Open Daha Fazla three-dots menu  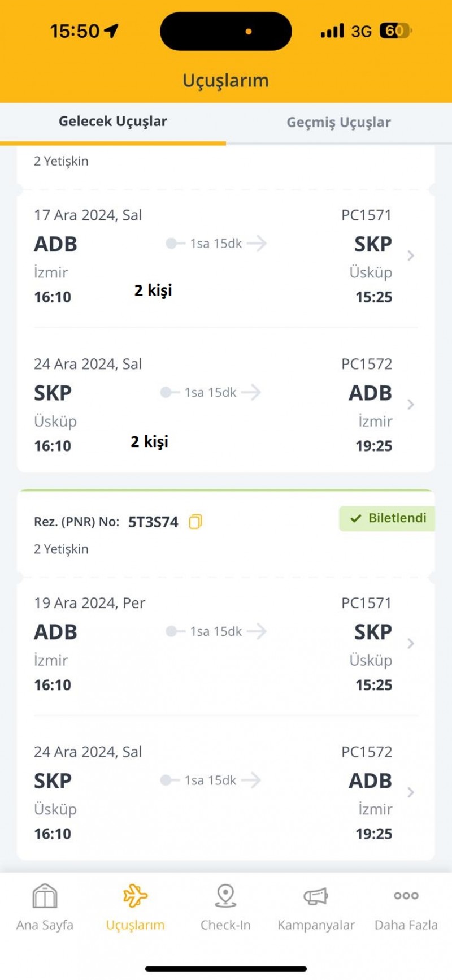406,896
